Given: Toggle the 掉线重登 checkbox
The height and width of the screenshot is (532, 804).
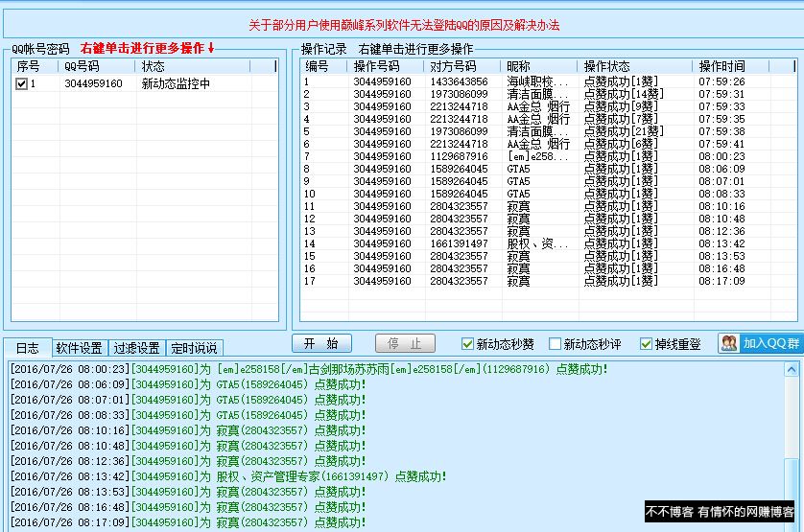Looking at the screenshot, I should [647, 344].
